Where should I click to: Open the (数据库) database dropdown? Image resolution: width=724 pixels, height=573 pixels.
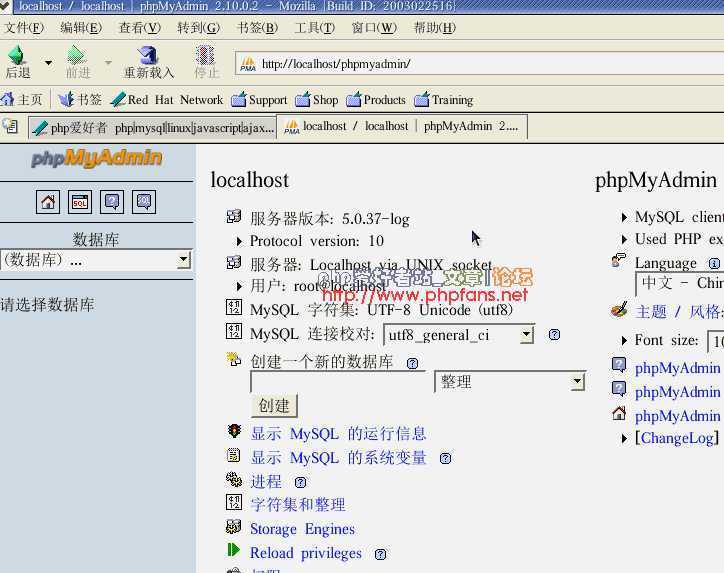96,261
